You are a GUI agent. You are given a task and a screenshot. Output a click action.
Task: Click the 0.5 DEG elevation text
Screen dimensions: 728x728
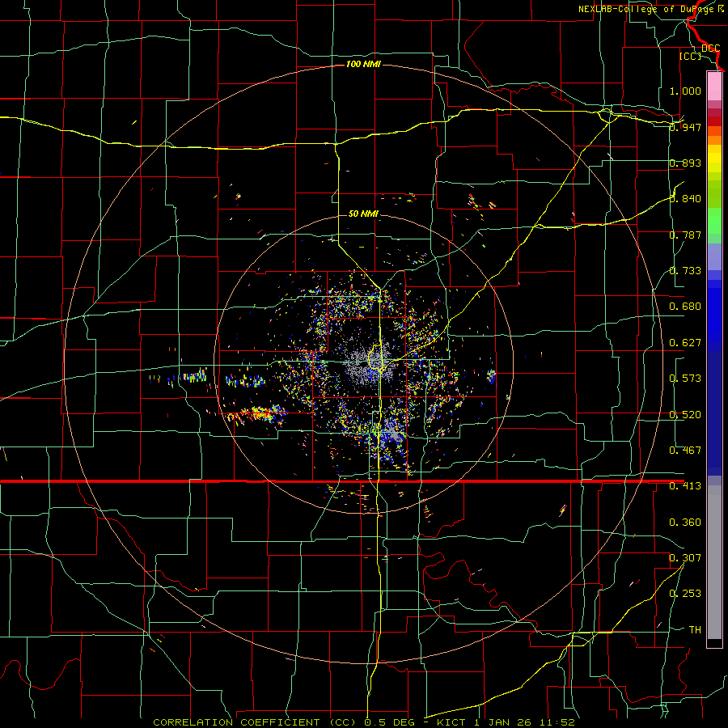tap(391, 722)
